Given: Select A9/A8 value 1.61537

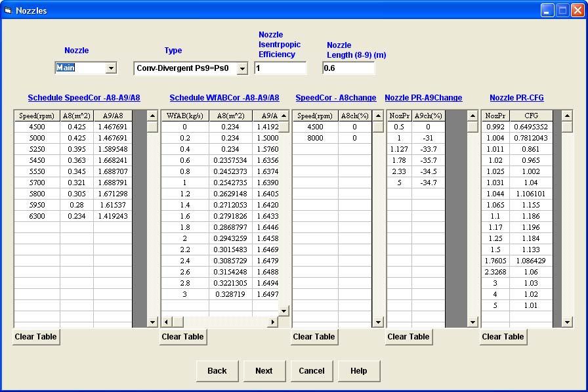Looking at the screenshot, I should coord(113,205).
